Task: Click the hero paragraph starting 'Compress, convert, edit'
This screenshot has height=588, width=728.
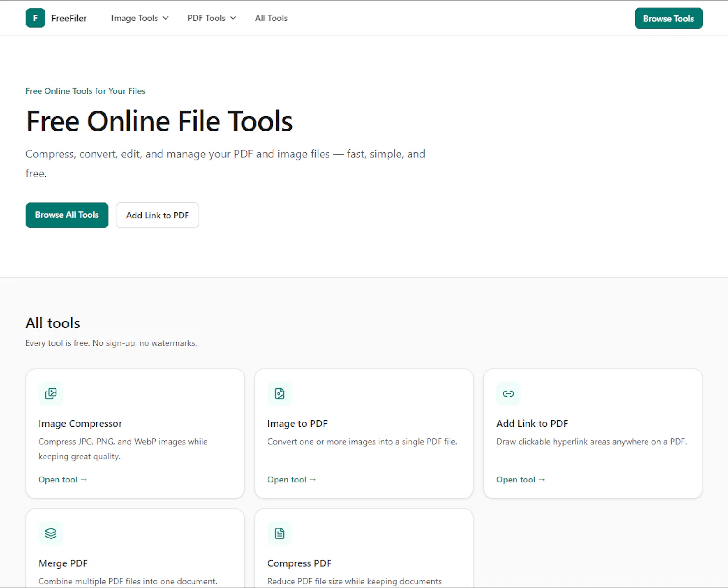Action: pyautogui.click(x=225, y=164)
